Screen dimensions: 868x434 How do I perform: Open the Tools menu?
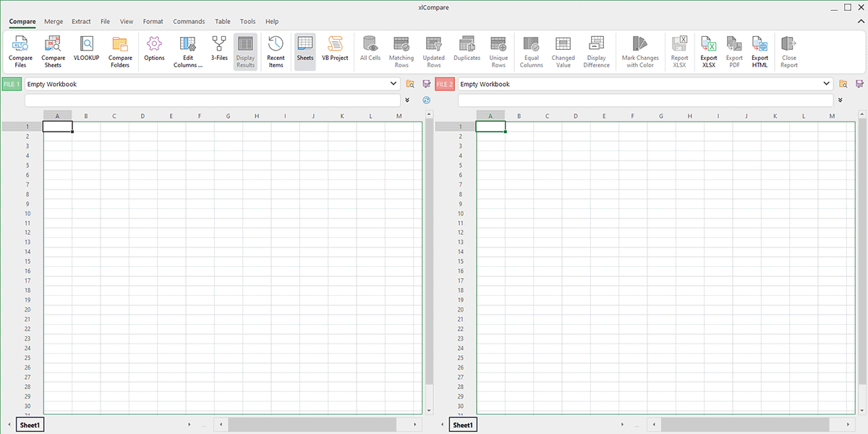(x=247, y=21)
